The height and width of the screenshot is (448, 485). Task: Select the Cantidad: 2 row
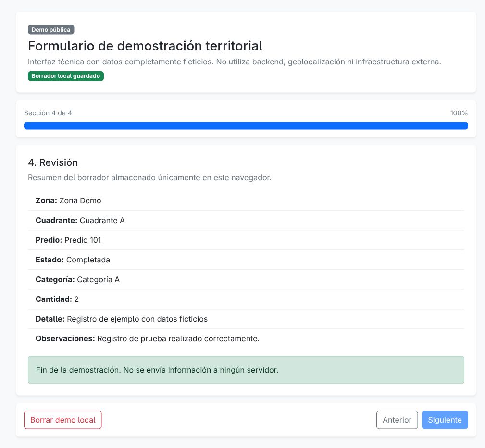(246, 299)
